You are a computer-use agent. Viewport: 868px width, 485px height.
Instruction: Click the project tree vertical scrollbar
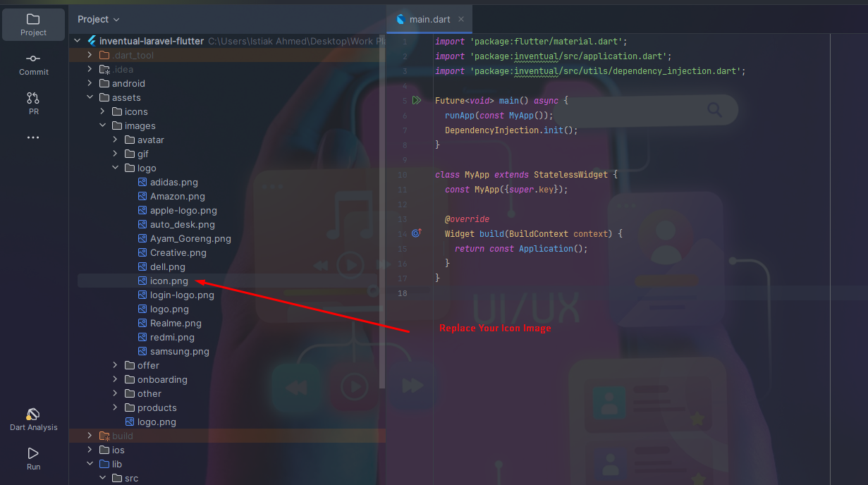click(383, 211)
